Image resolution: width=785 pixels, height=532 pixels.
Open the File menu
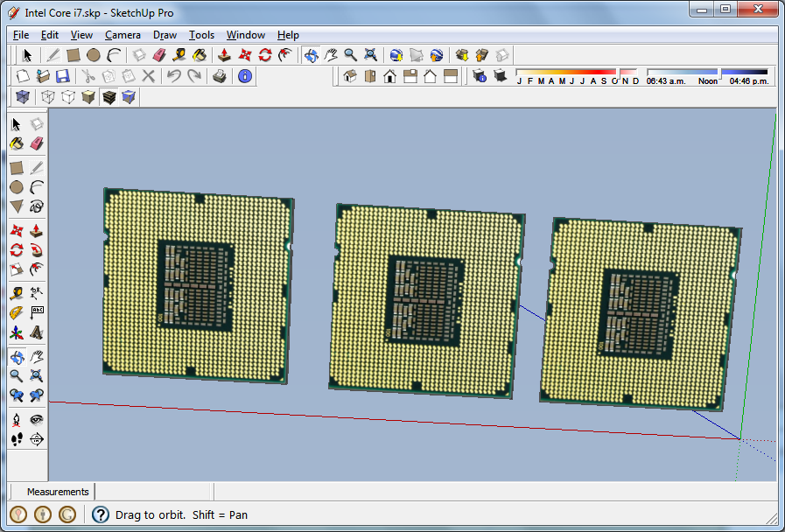click(20, 35)
